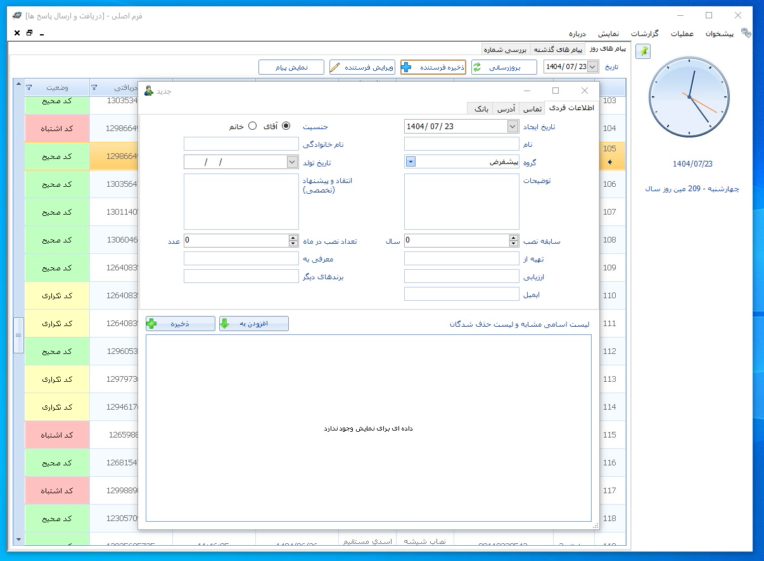
Task: Select the خانم gender radio button
Action: [252, 126]
